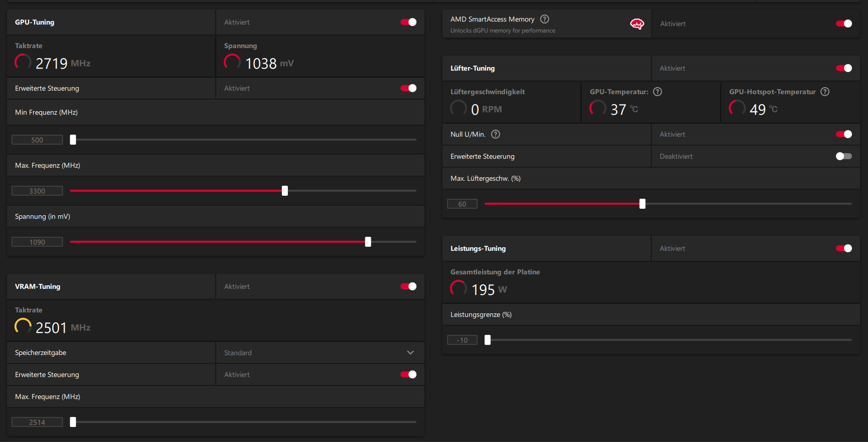
Task: Open GPU-Hotspot-Temperatur help icon
Action: (x=825, y=92)
